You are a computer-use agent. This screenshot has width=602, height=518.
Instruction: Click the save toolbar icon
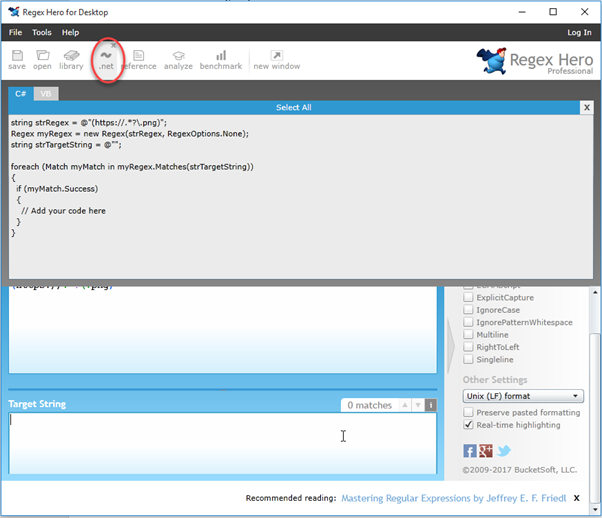[x=17, y=60]
